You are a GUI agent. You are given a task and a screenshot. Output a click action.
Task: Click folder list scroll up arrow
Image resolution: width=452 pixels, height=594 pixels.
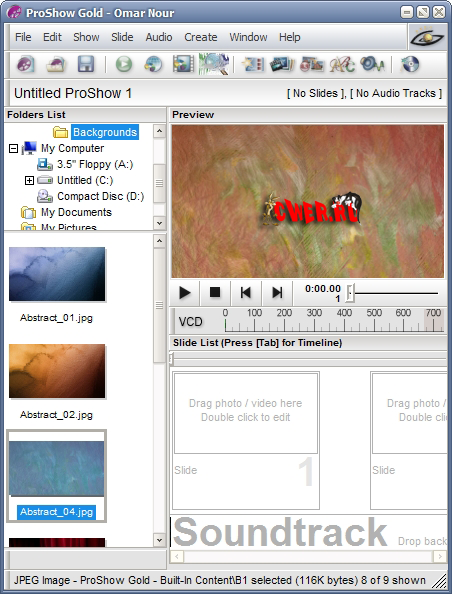tap(160, 131)
